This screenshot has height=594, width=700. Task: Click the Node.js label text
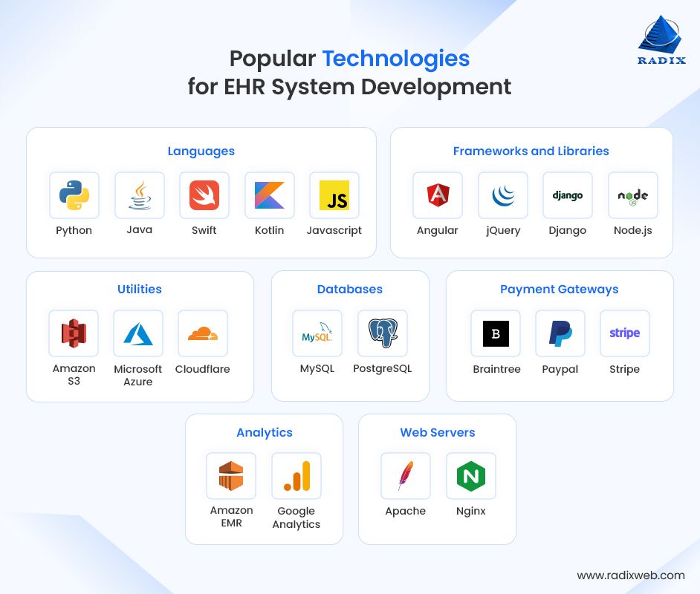(633, 231)
